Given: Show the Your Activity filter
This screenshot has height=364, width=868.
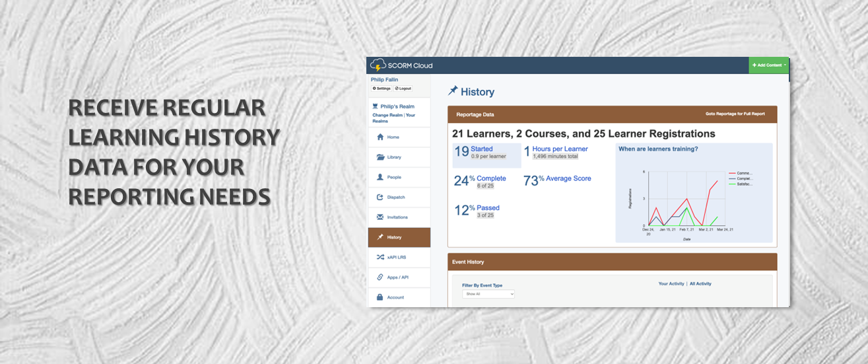Looking at the screenshot, I should click(671, 283).
